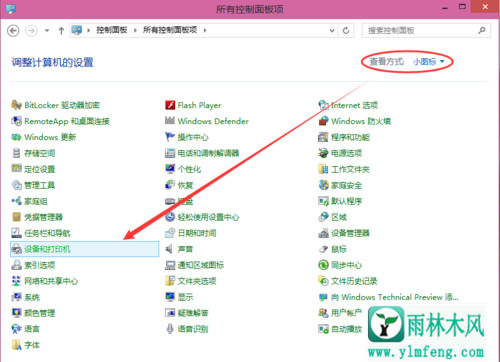Expand the address bar history dropdown arrow
Image resolution: width=500 pixels, height=362 pixels.
pyautogui.click(x=332, y=31)
